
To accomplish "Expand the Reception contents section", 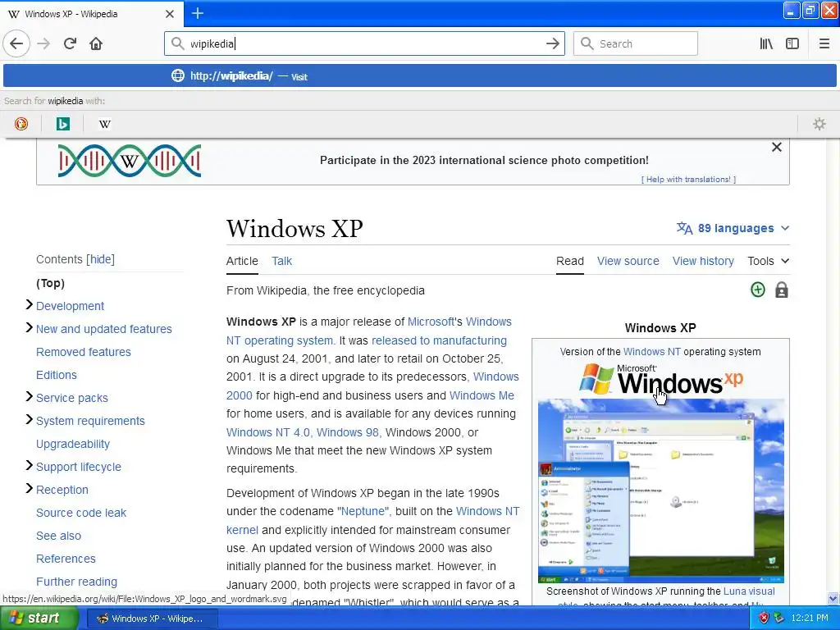I will click(x=30, y=489).
